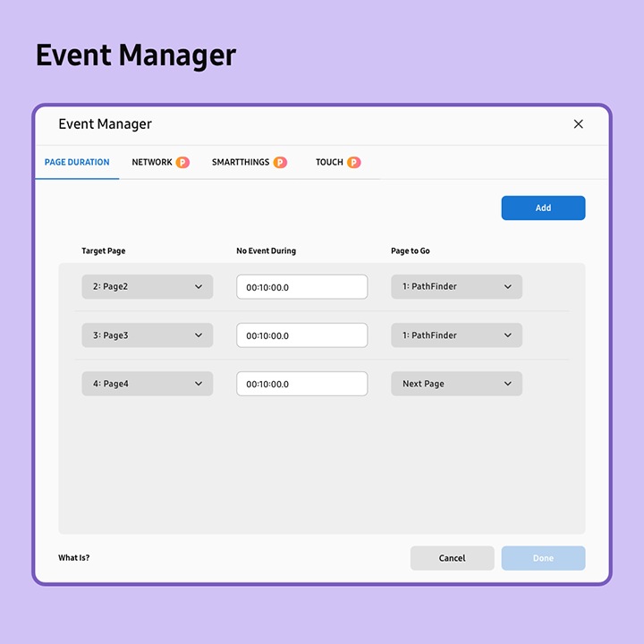Expand the 4: Page4 target page dropdown

148,384
